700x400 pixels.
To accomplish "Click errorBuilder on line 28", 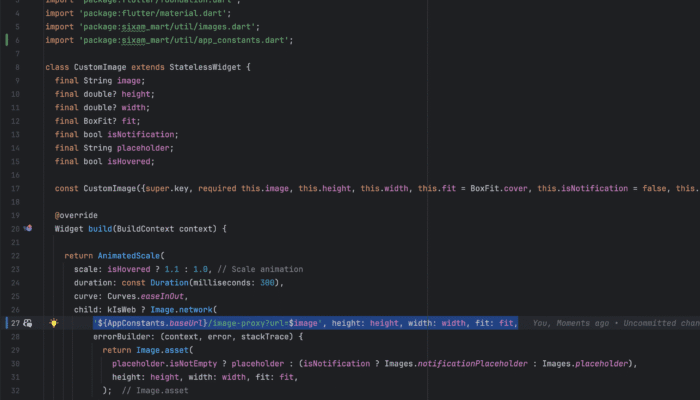I will (x=124, y=337).
